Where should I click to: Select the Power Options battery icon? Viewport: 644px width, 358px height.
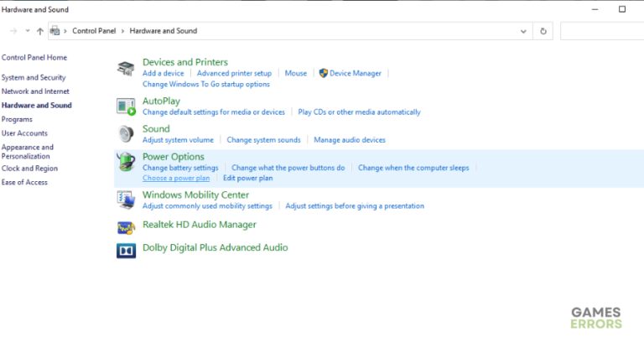126,162
